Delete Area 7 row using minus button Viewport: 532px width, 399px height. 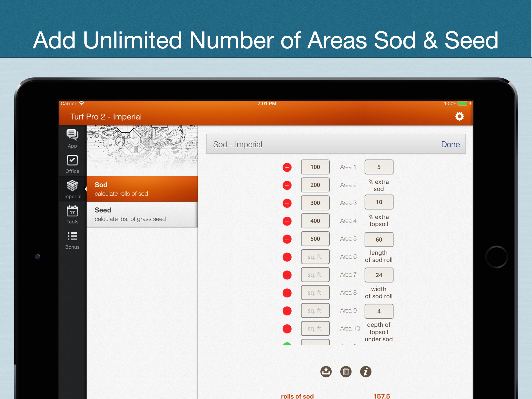pos(287,275)
